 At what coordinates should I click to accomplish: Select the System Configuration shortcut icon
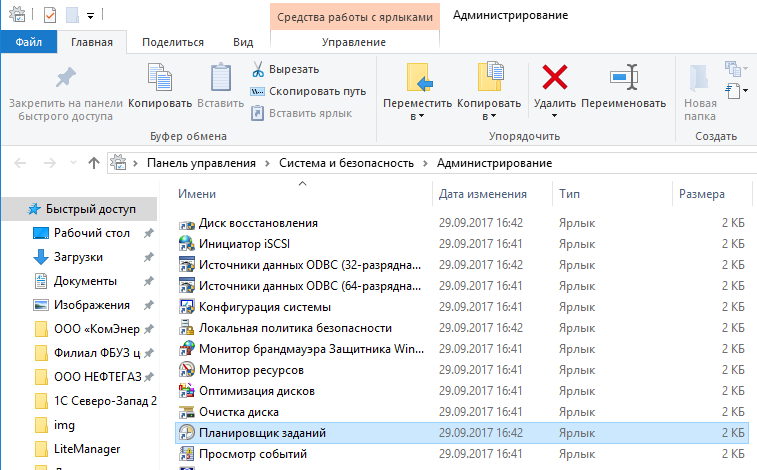(186, 307)
